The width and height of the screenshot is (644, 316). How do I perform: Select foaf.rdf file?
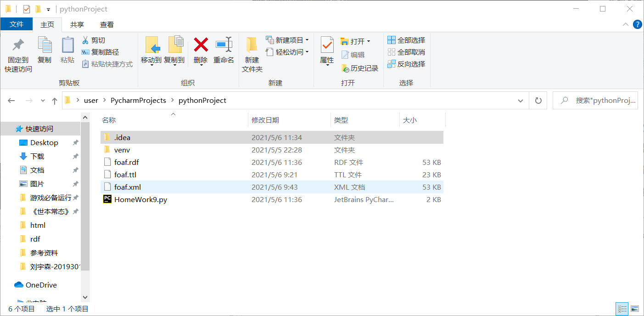tap(272, 162)
